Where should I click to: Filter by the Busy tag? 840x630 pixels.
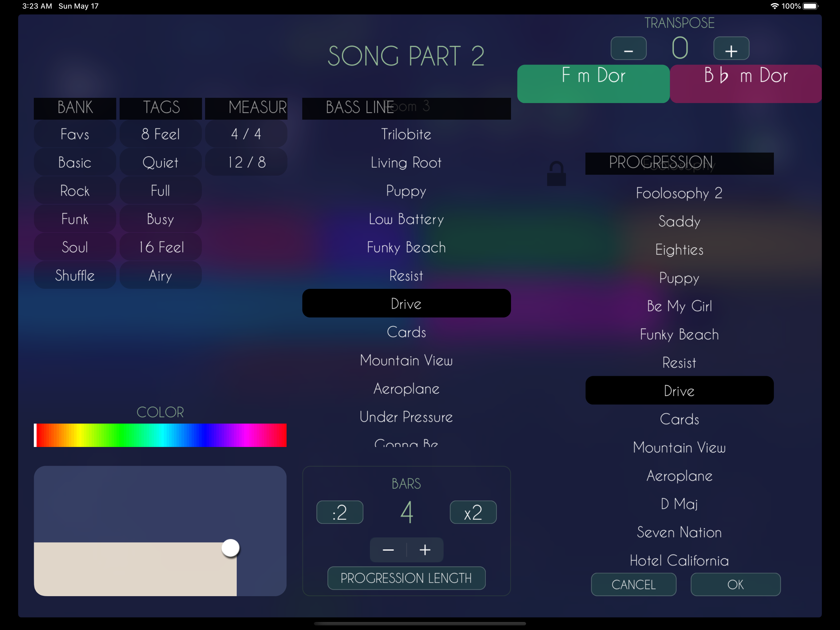tap(160, 219)
